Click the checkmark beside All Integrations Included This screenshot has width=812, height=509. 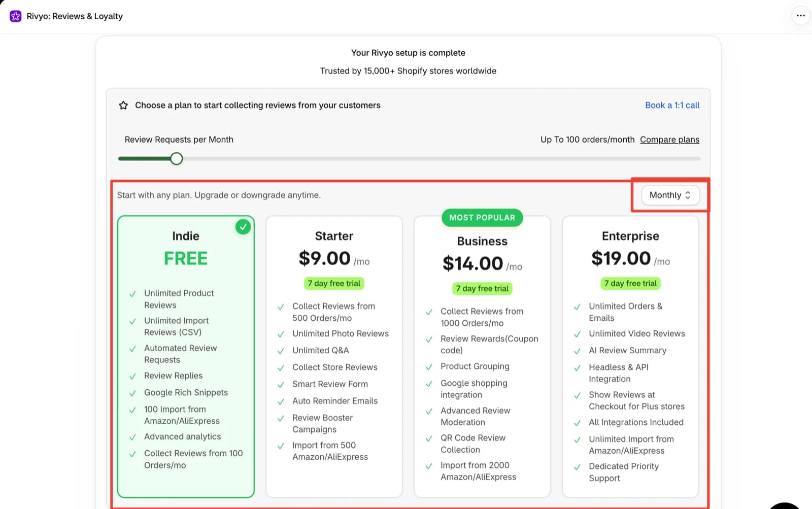point(577,423)
